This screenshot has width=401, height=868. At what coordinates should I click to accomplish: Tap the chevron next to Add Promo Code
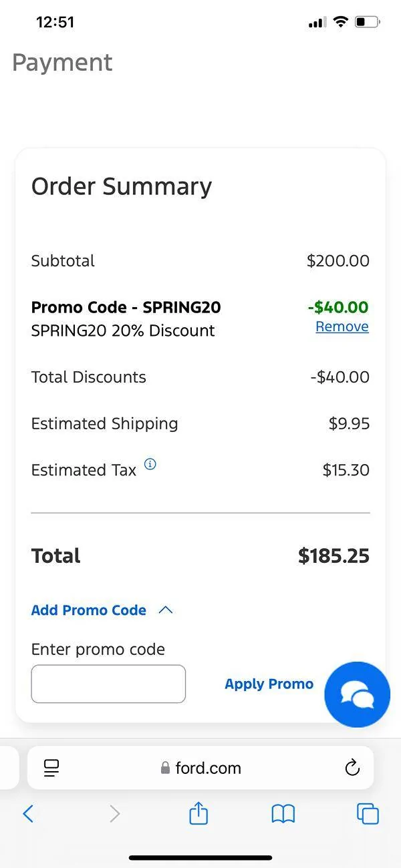pyautogui.click(x=166, y=610)
